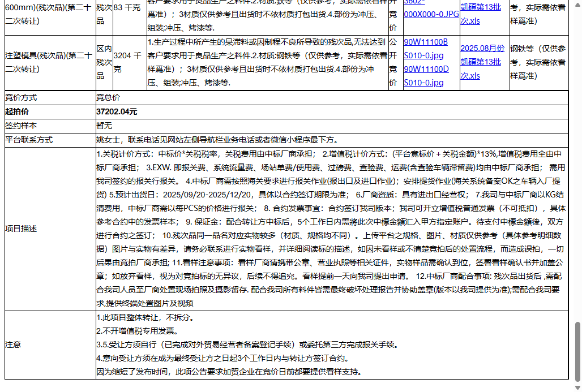Open the 90W11100BS010-0.jpg image link
Screen dimensions: 582x392
point(425,49)
